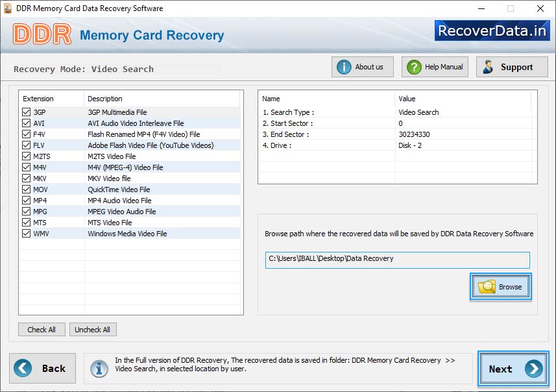
Task: Toggle the MPG extension checkbox
Action: click(26, 211)
